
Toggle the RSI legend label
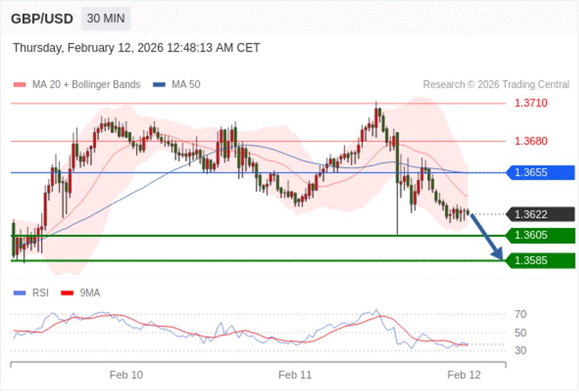click(40, 293)
